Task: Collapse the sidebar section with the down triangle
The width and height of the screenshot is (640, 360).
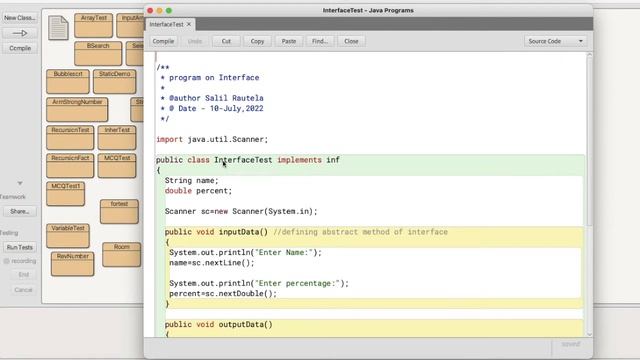Action: point(20,183)
